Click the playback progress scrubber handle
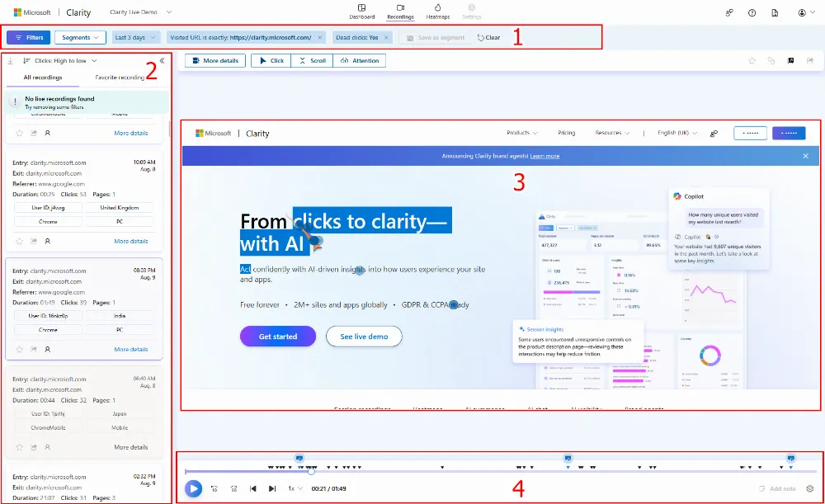The image size is (825, 504). (312, 471)
